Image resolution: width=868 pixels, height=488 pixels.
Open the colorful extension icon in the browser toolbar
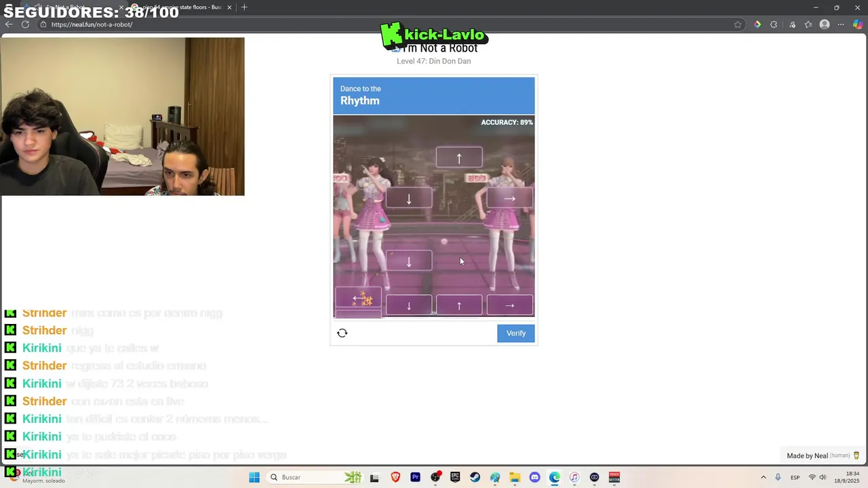757,24
